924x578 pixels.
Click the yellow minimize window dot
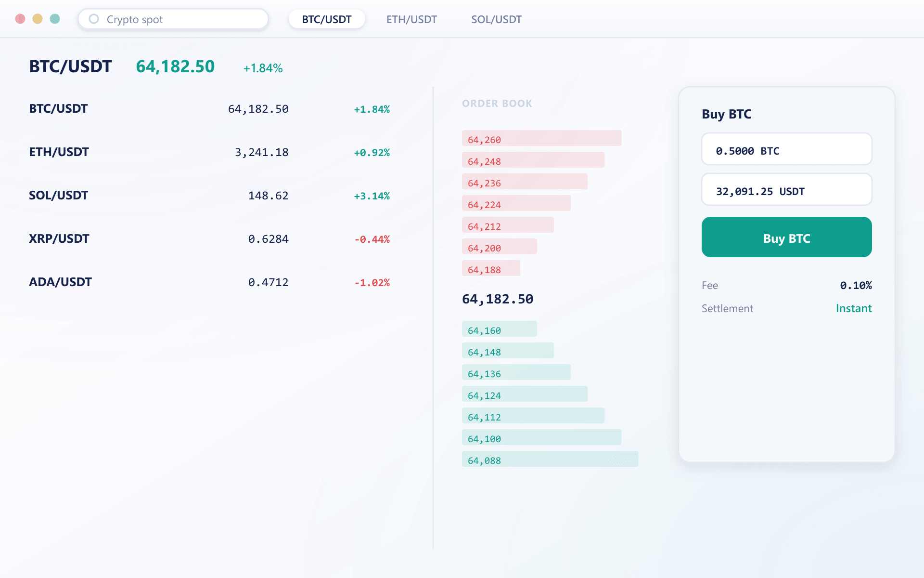pyautogui.click(x=38, y=19)
